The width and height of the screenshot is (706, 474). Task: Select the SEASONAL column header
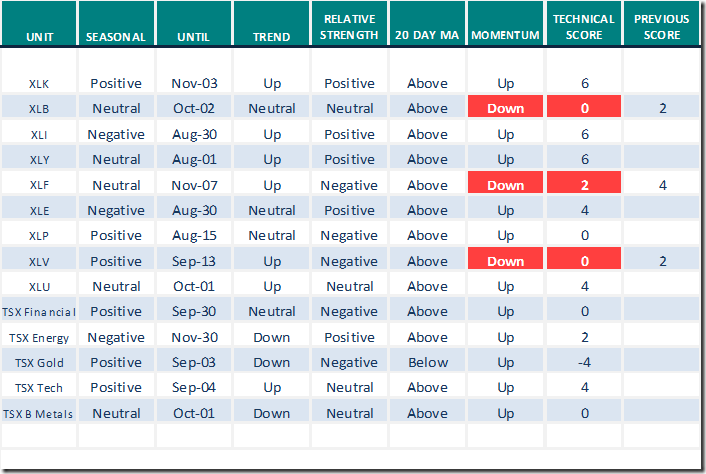pyautogui.click(x=115, y=37)
